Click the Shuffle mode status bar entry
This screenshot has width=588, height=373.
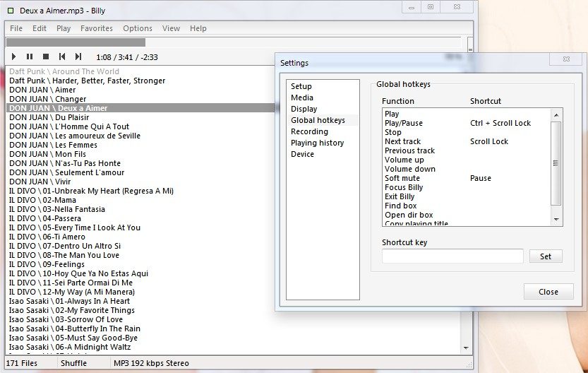(73, 363)
